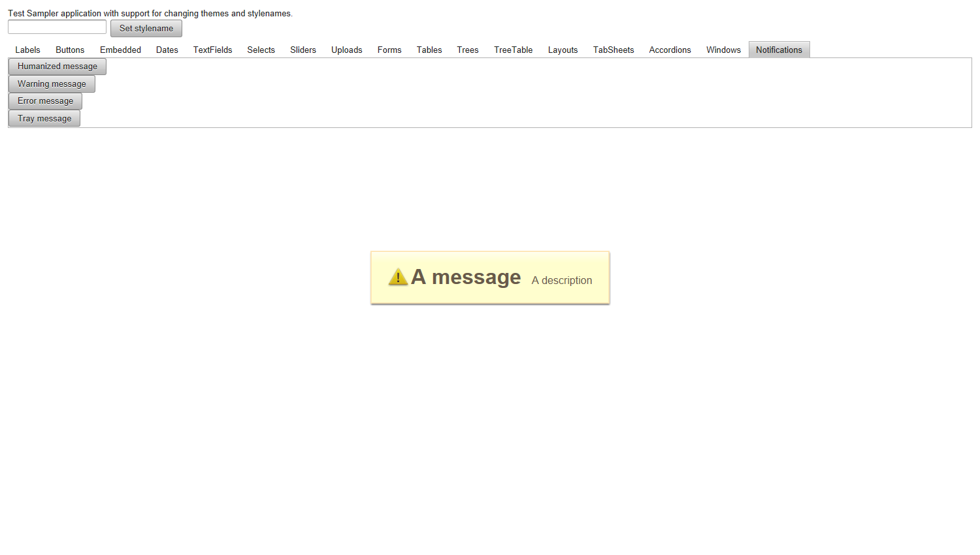980x555 pixels.
Task: Open the Embedded tab
Action: (120, 50)
